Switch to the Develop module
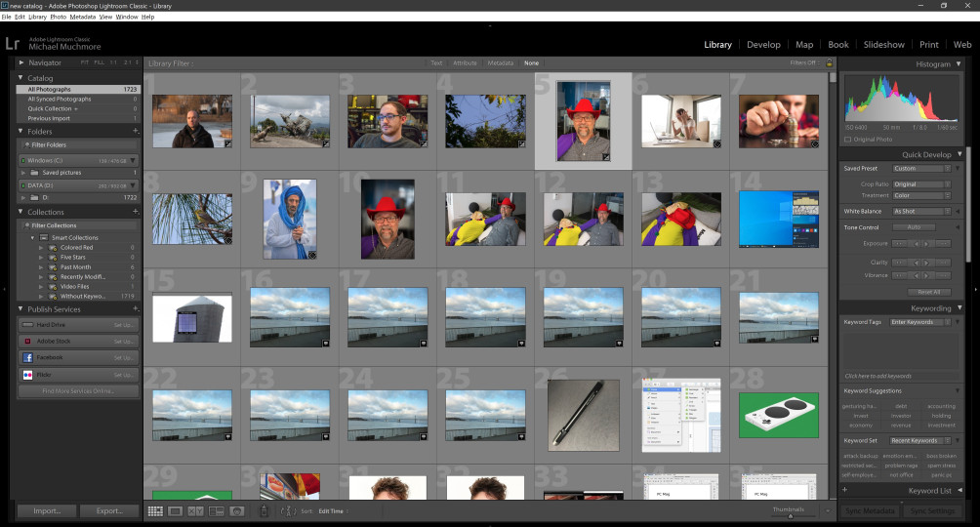The image size is (980, 527). (x=763, y=44)
